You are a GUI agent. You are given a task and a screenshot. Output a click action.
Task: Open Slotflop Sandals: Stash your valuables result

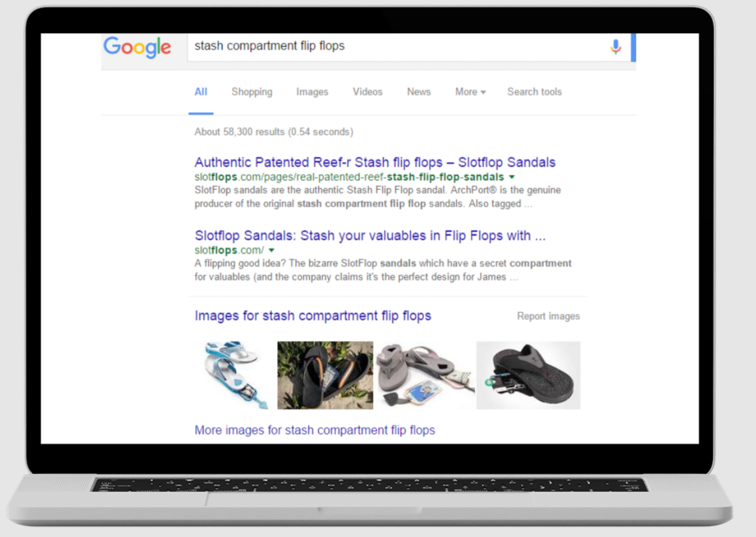(370, 235)
